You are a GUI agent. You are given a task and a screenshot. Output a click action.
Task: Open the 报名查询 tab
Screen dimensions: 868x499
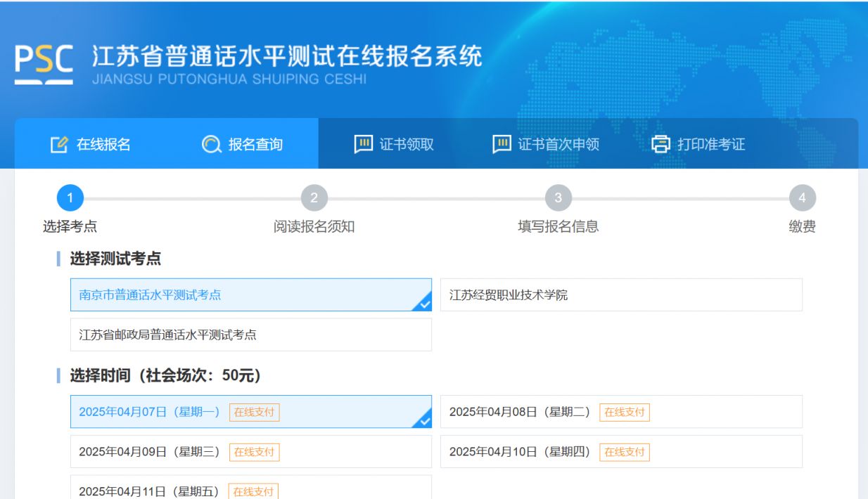(x=243, y=144)
